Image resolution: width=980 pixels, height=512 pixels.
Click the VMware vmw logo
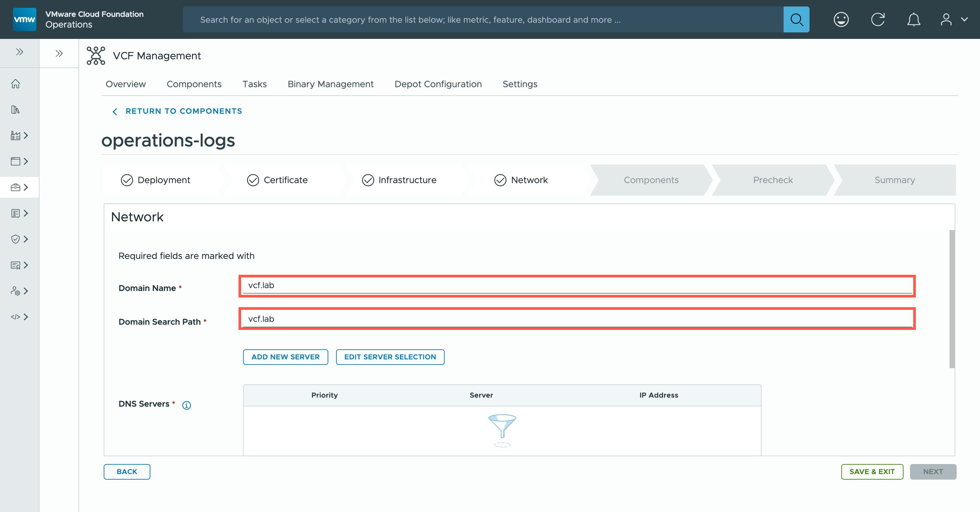click(x=24, y=19)
